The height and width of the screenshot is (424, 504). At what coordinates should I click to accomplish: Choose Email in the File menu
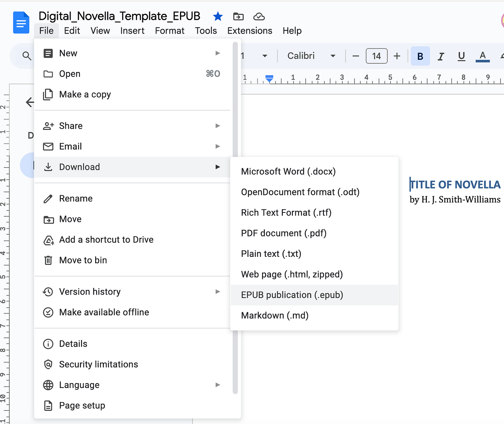coord(133,146)
